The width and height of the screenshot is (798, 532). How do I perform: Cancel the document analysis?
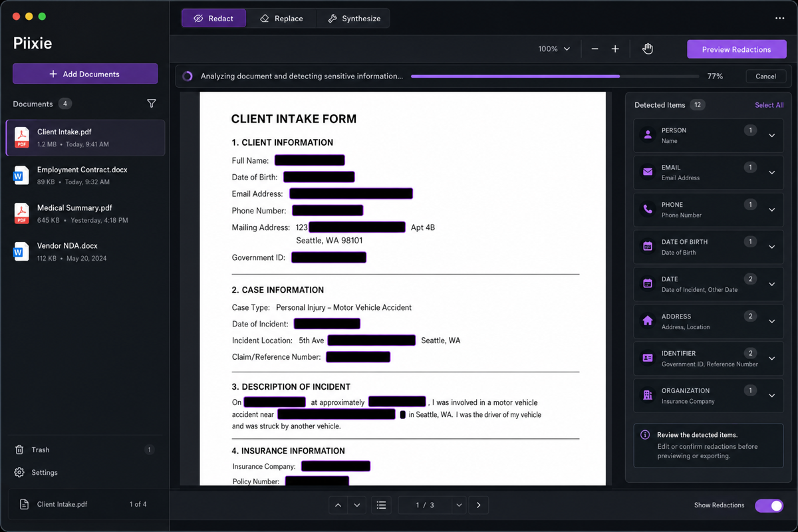point(765,76)
